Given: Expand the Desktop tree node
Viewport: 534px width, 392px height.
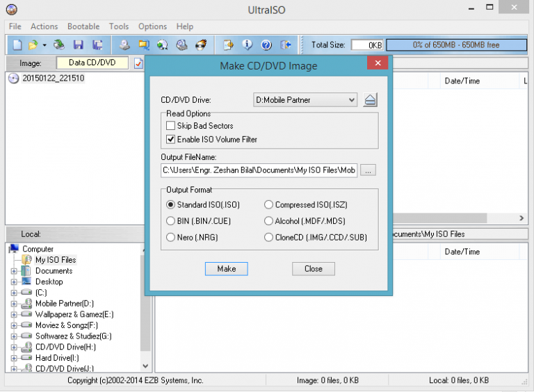Looking at the screenshot, I should pos(14,282).
